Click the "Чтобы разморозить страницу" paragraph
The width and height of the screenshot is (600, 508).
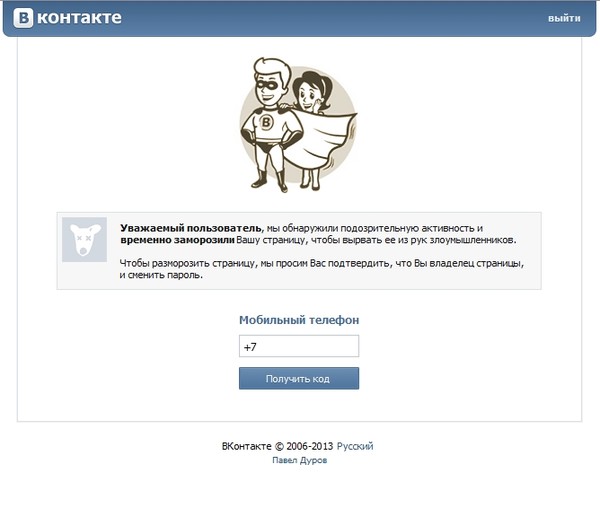(321, 269)
